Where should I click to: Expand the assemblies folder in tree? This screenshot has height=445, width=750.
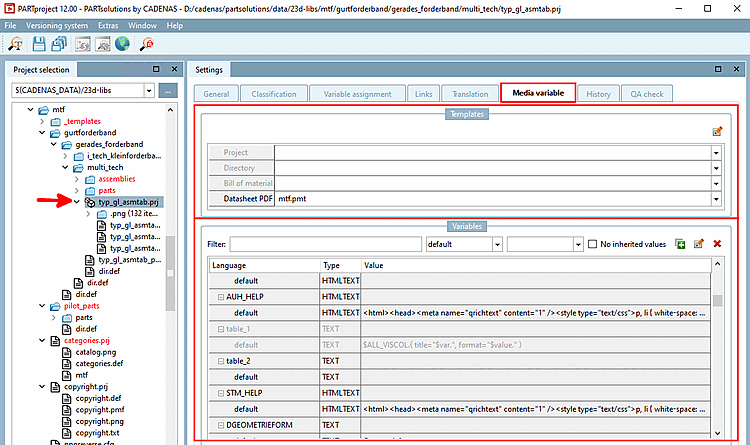(x=76, y=178)
